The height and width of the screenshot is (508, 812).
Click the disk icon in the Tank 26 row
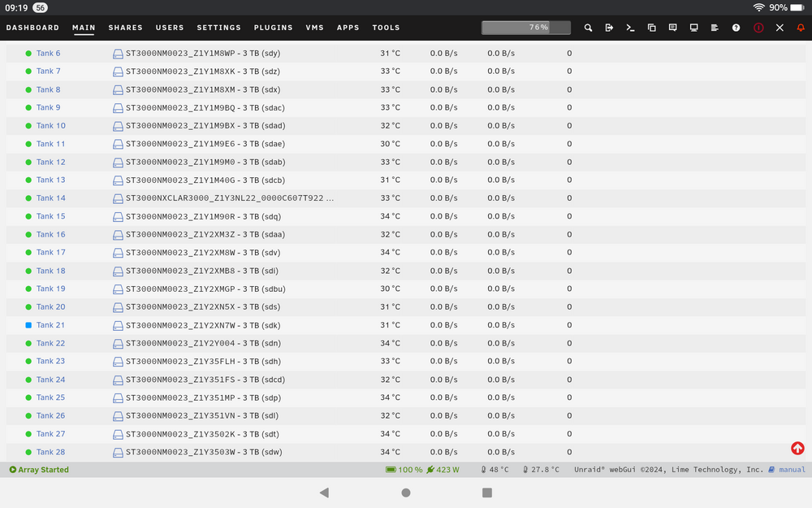(x=118, y=416)
